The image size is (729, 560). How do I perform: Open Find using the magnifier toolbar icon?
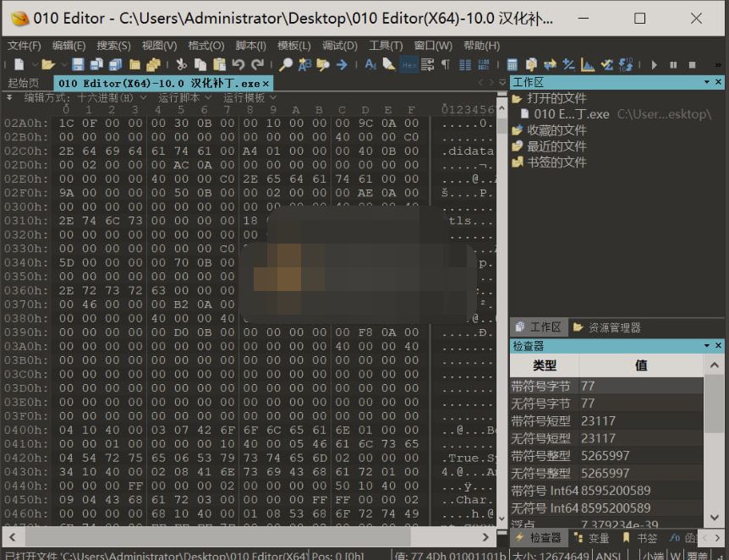287,63
